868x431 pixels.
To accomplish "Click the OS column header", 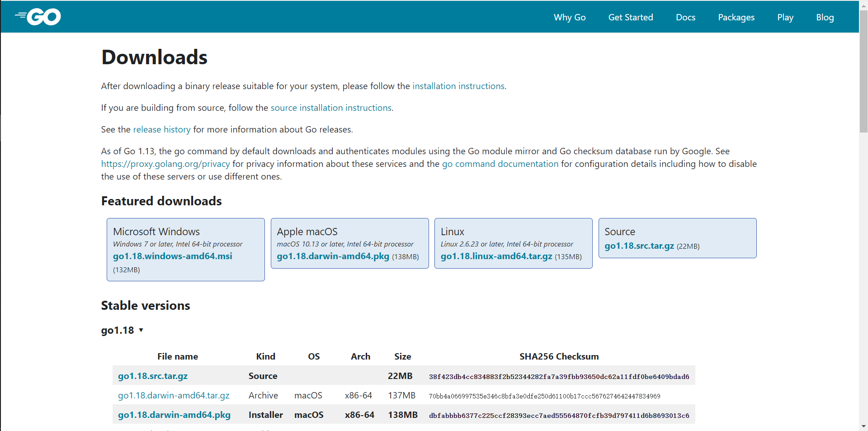I will [x=314, y=356].
